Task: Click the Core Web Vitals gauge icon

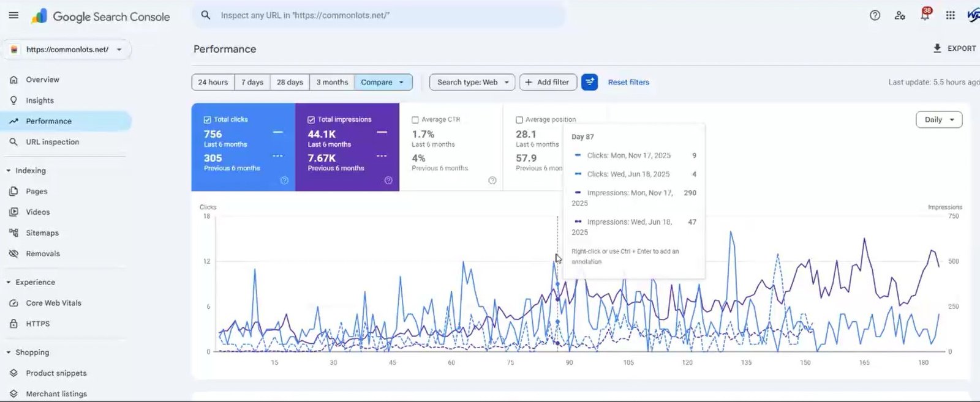Action: click(x=13, y=303)
